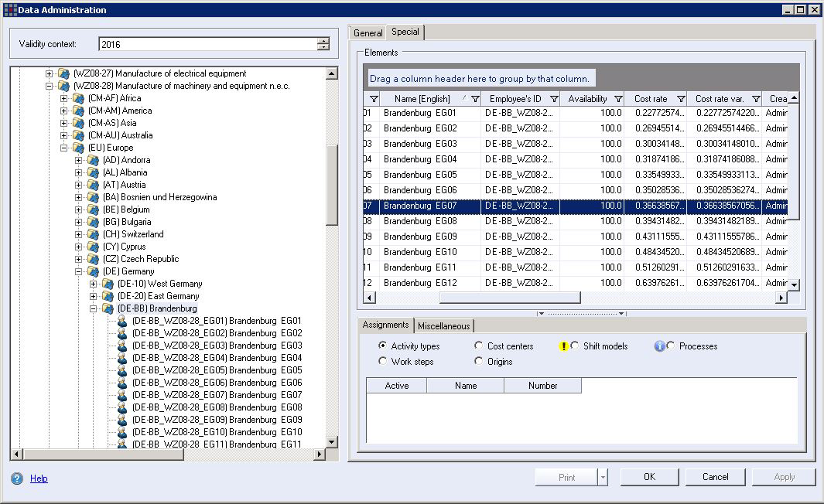Click the blue info icon beside Processes
Image resolution: width=824 pixels, height=504 pixels.
click(659, 346)
